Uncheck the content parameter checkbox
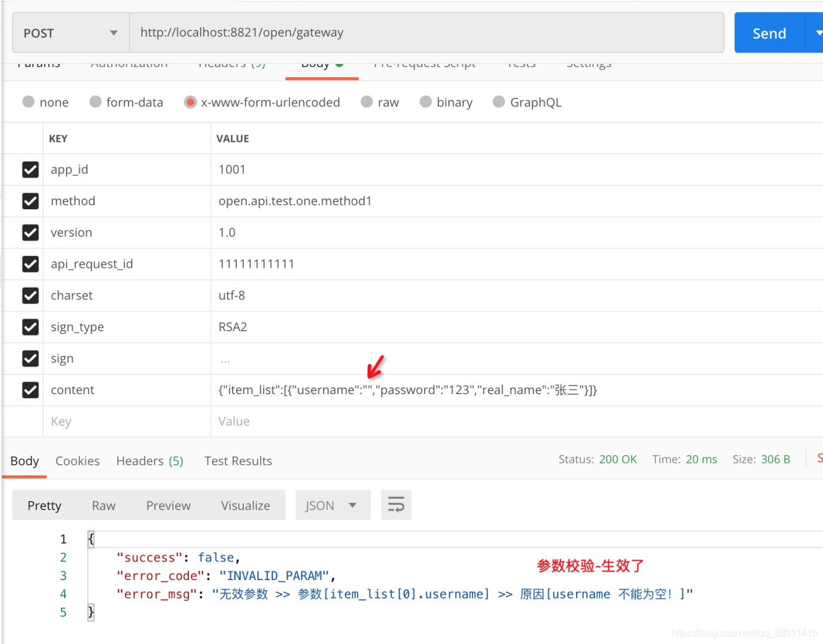This screenshot has height=644, width=823. [31, 390]
